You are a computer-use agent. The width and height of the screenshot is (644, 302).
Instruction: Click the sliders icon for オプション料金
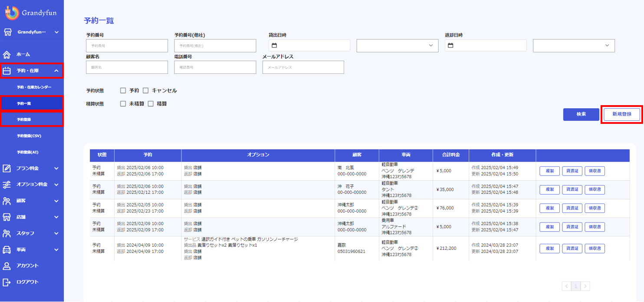7,185
